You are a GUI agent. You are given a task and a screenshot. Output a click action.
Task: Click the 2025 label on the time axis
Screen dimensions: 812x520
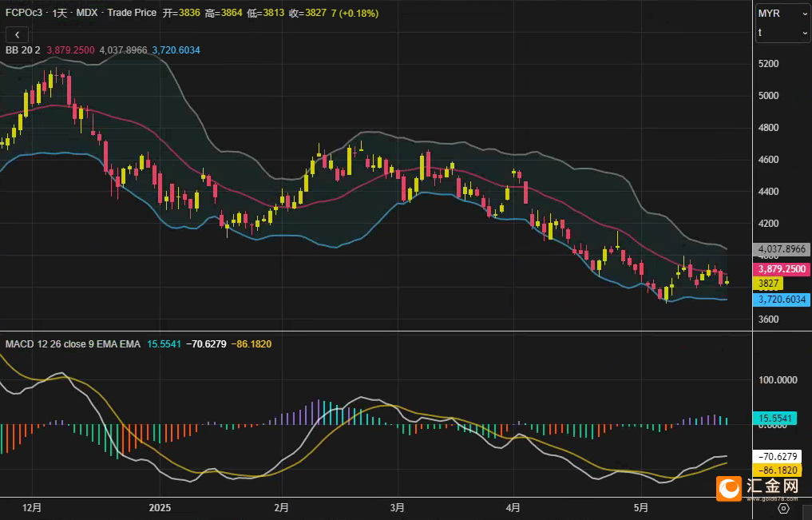tap(160, 508)
